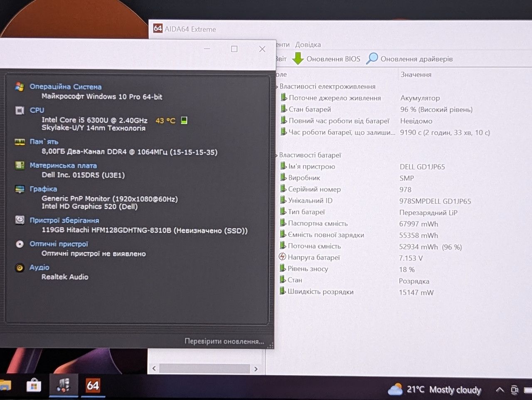The image size is (532, 400).
Task: Click the driver update magnifier icon
Action: tap(372, 59)
